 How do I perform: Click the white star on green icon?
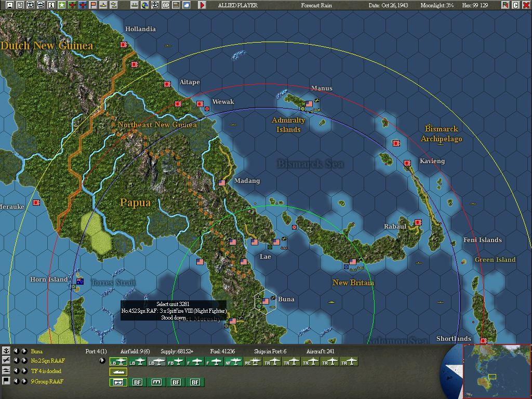pyautogui.click(x=62, y=5)
